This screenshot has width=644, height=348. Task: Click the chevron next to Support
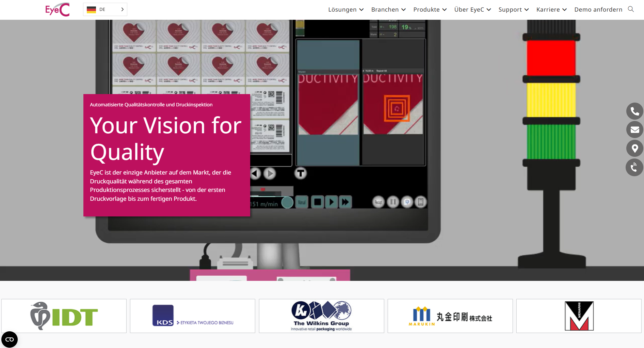(527, 10)
